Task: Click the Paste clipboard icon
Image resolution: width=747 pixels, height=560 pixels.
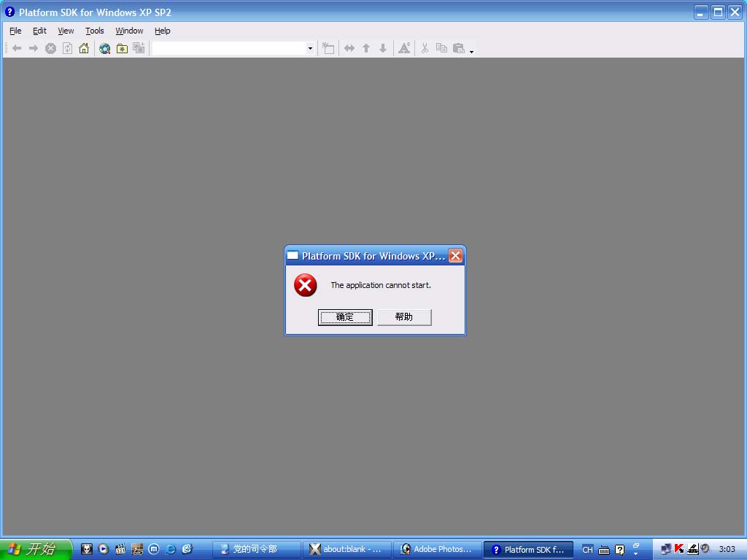Action: pyautogui.click(x=458, y=48)
